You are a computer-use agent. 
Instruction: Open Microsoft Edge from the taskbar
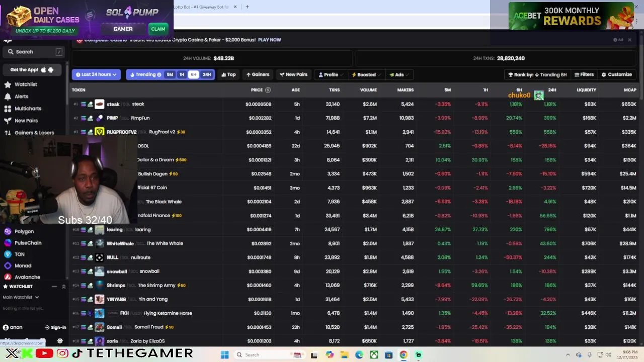point(359,355)
